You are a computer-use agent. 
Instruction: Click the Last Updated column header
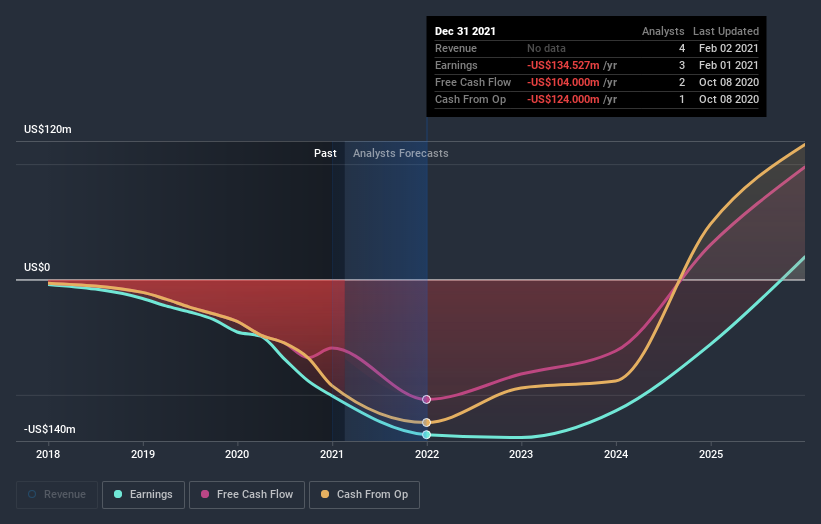(726, 31)
